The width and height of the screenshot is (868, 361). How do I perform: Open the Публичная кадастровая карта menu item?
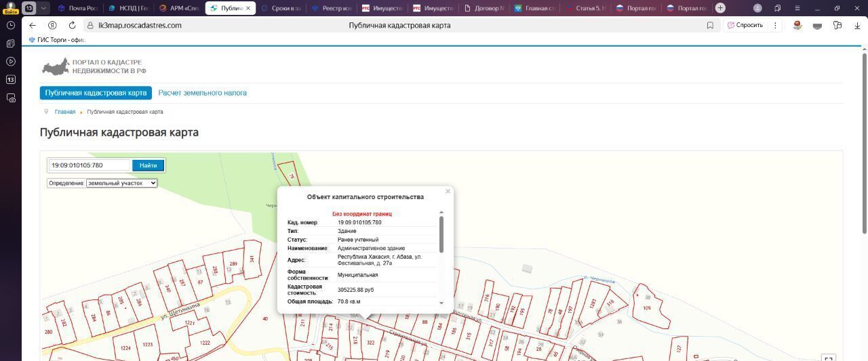[96, 93]
